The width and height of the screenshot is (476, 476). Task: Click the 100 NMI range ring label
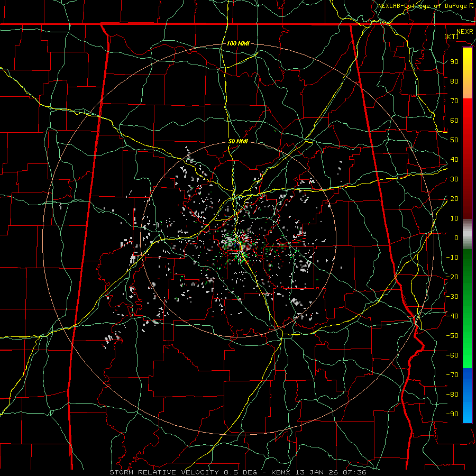click(238, 43)
